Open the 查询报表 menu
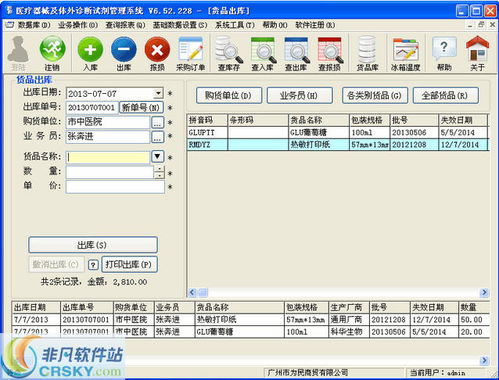The image size is (499, 380). coord(125,25)
